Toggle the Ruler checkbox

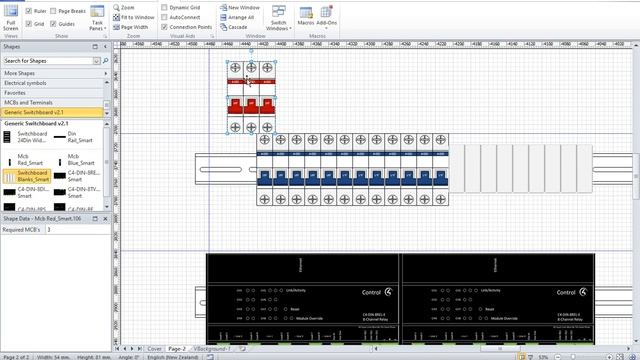29,11
